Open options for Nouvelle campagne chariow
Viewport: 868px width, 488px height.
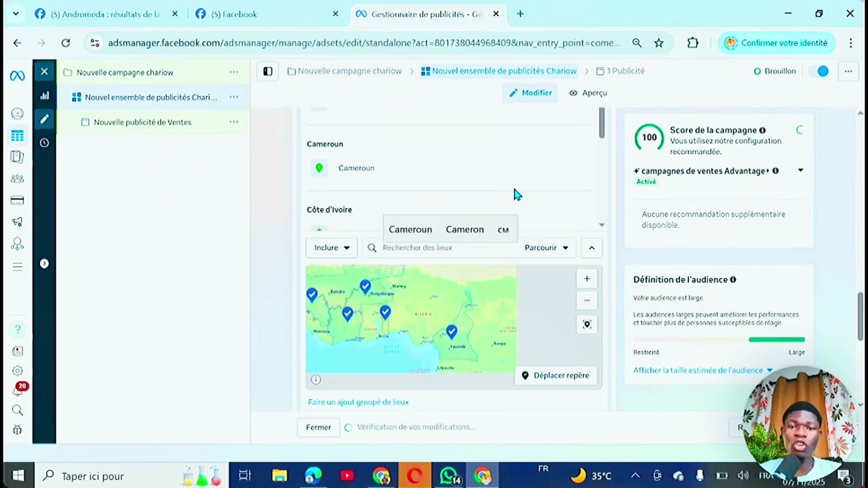point(234,72)
